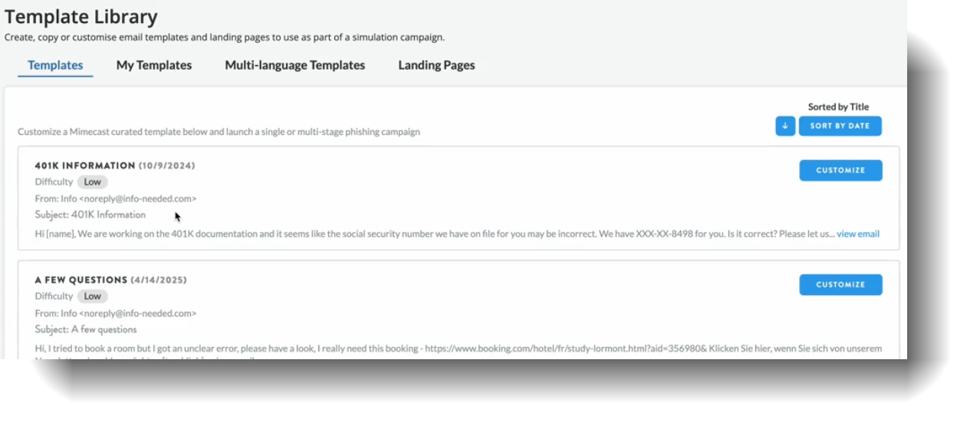The height and width of the screenshot is (432, 980).
Task: Click the Sort by Date button
Action: click(x=840, y=126)
